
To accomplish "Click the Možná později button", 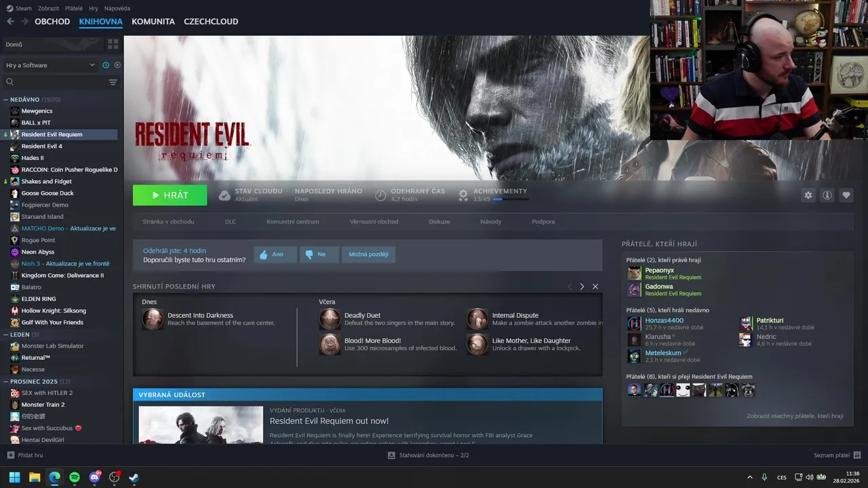I will click(369, 255).
